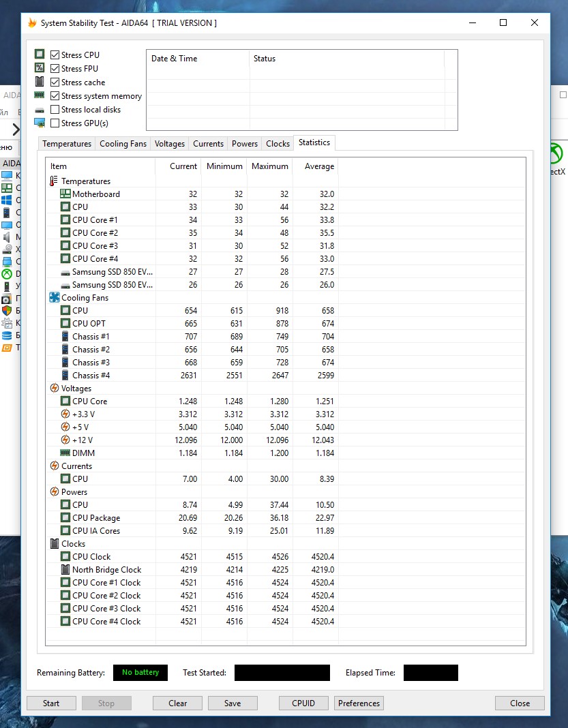Select the Statistics tab
The image size is (568, 728).
point(314,142)
